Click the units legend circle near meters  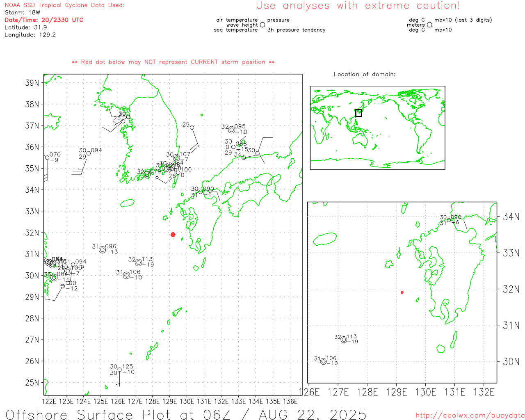429,25
